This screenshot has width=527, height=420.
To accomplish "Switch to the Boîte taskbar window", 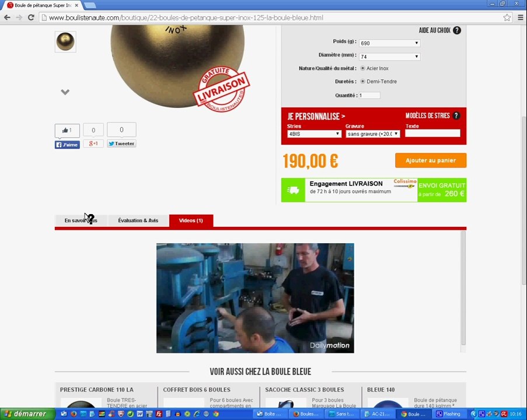I will pyautogui.click(x=271, y=414).
